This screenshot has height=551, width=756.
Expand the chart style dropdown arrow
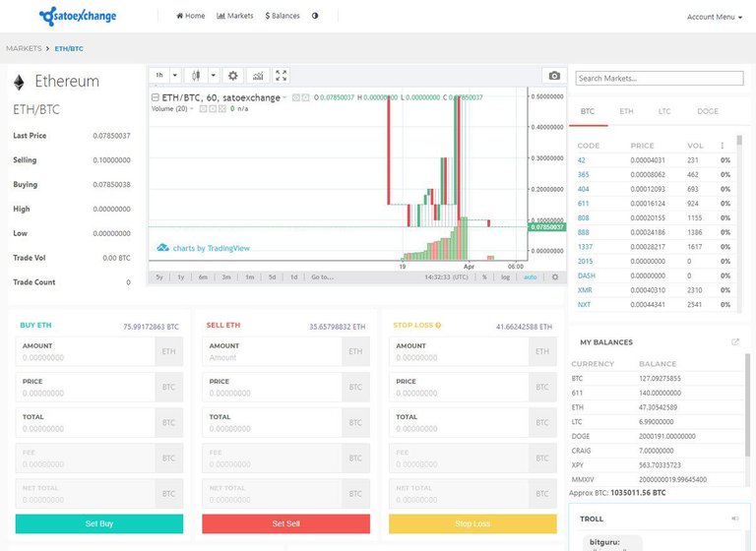213,76
